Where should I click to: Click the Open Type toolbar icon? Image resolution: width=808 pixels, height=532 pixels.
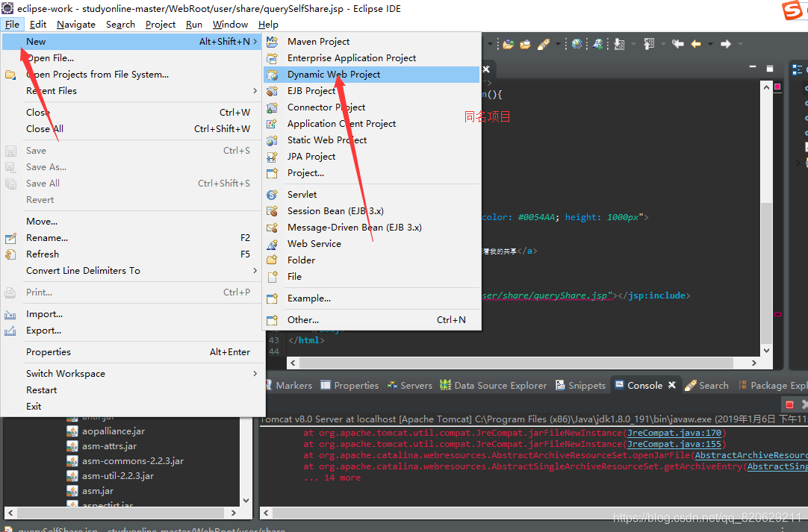(508, 44)
